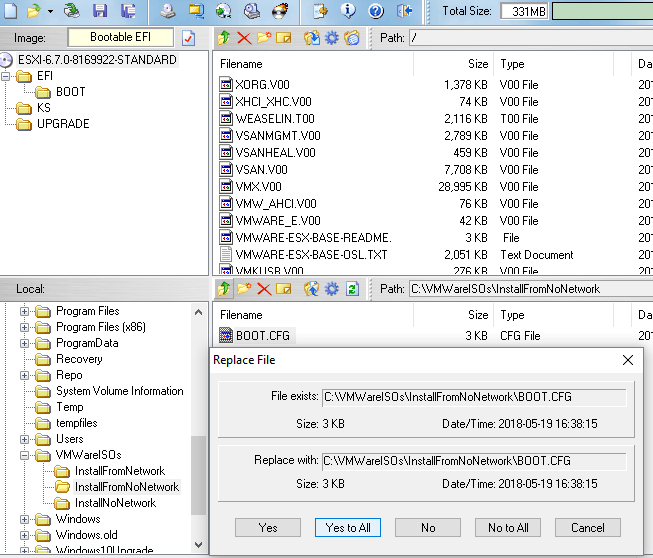Click local tree scrollbar down arrow

[199, 545]
